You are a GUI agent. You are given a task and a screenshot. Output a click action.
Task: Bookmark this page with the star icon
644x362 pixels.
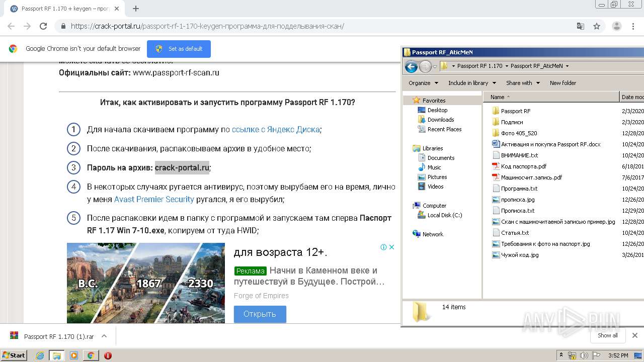pyautogui.click(x=597, y=26)
